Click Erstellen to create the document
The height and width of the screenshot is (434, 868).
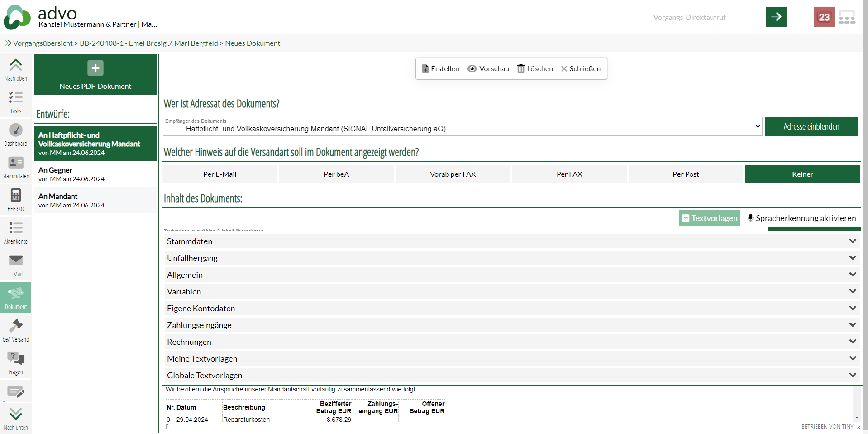pyautogui.click(x=440, y=69)
